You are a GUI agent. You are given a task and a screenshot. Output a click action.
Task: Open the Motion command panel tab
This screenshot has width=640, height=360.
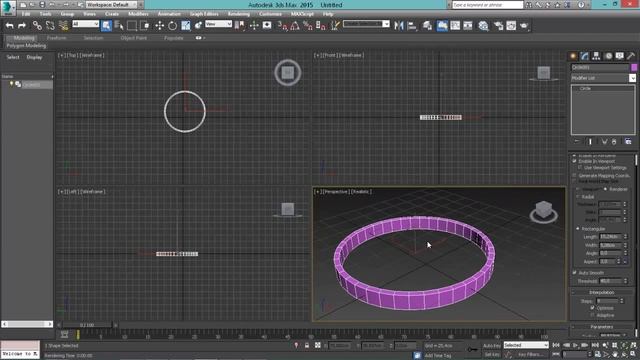[x=608, y=56]
